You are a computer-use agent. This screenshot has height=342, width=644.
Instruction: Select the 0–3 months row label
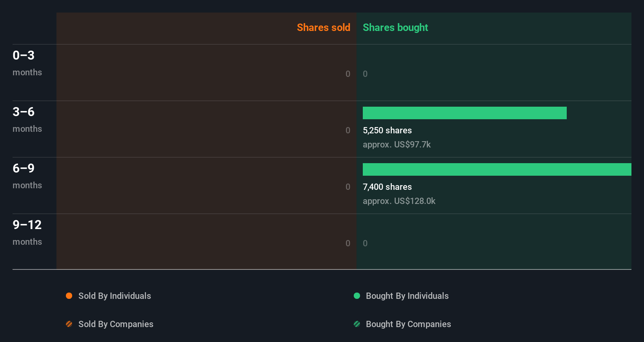(27, 63)
